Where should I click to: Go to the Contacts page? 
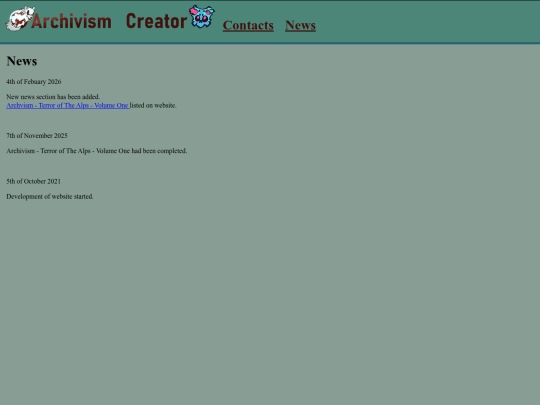[x=248, y=25]
